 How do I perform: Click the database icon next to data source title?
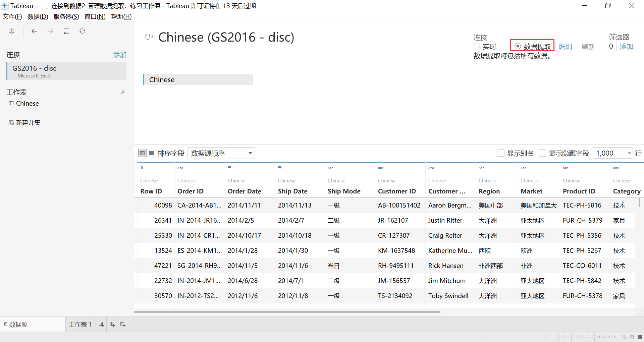pyautogui.click(x=148, y=37)
